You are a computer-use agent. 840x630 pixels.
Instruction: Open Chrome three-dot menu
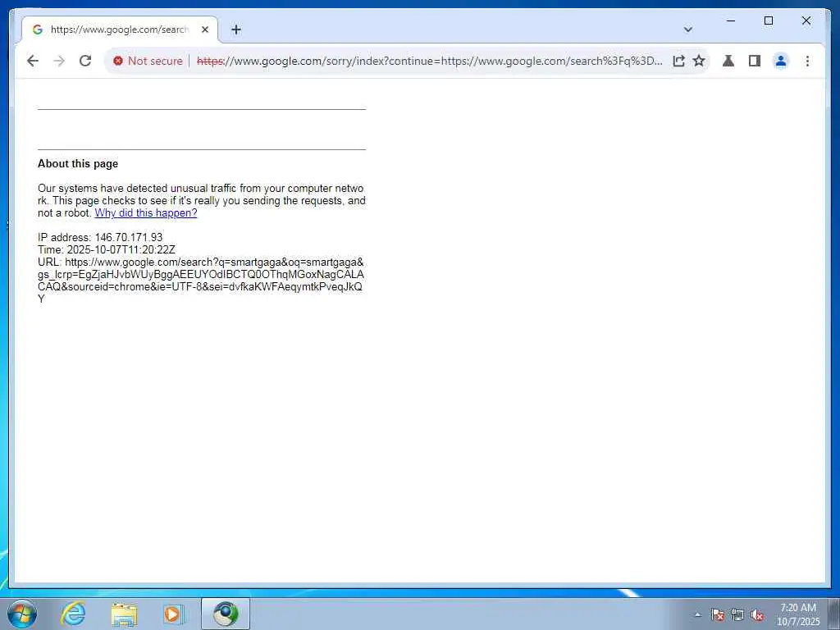[807, 61]
